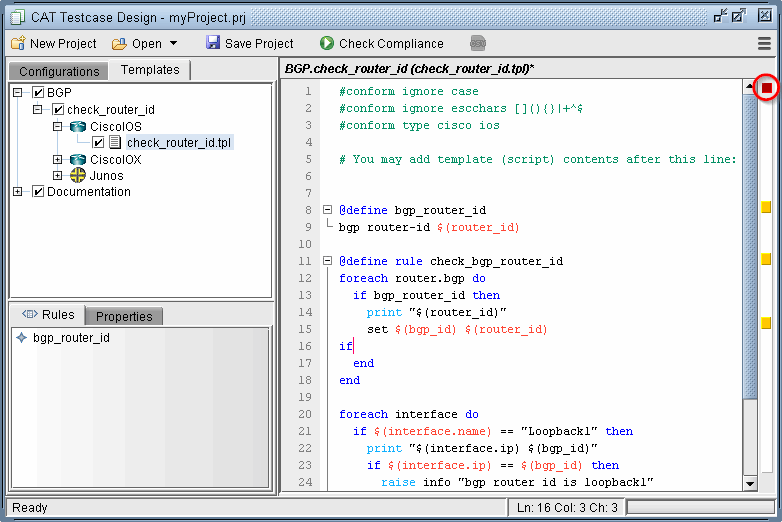782x522 pixels.
Task: Open the hamburger menu icon
Action: point(765,43)
